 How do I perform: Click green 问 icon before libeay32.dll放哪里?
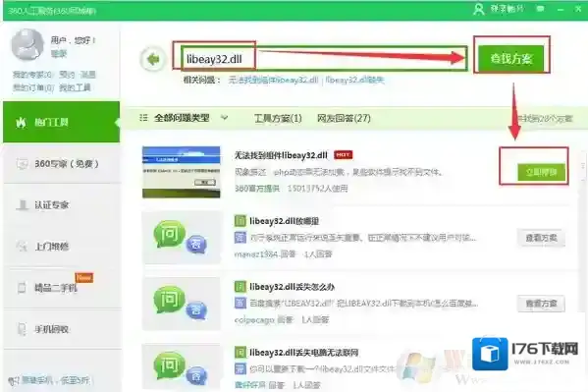pyautogui.click(x=240, y=221)
